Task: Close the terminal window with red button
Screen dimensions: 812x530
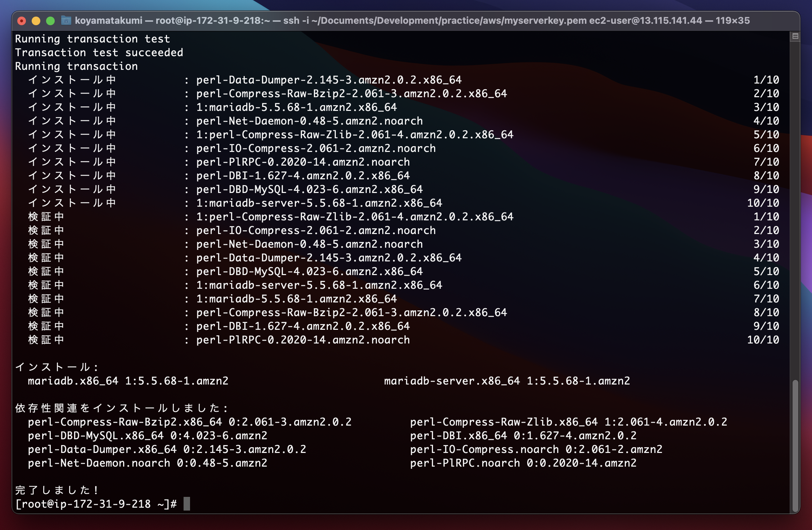Action: click(x=22, y=21)
